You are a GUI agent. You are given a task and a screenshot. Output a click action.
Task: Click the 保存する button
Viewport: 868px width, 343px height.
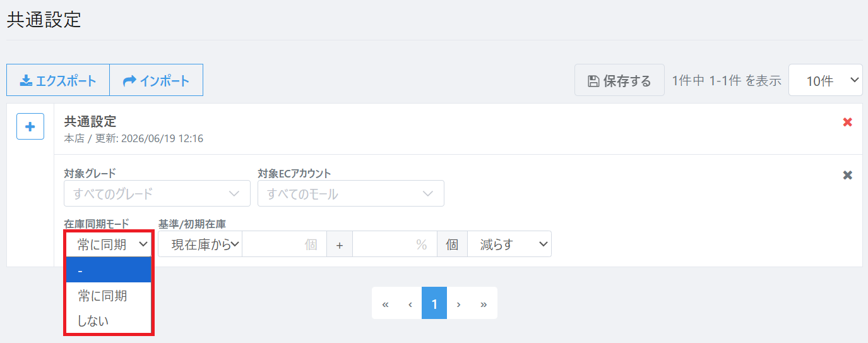[619, 80]
